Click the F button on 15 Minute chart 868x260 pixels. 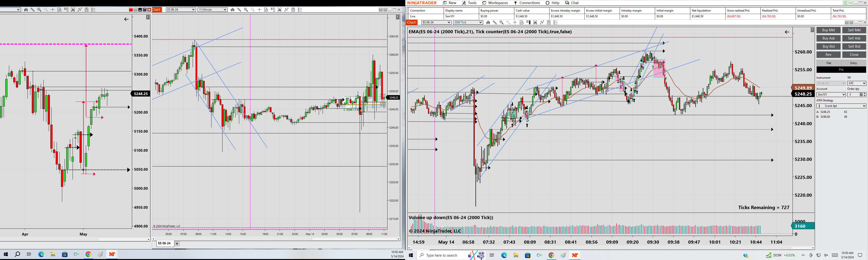[398, 17]
